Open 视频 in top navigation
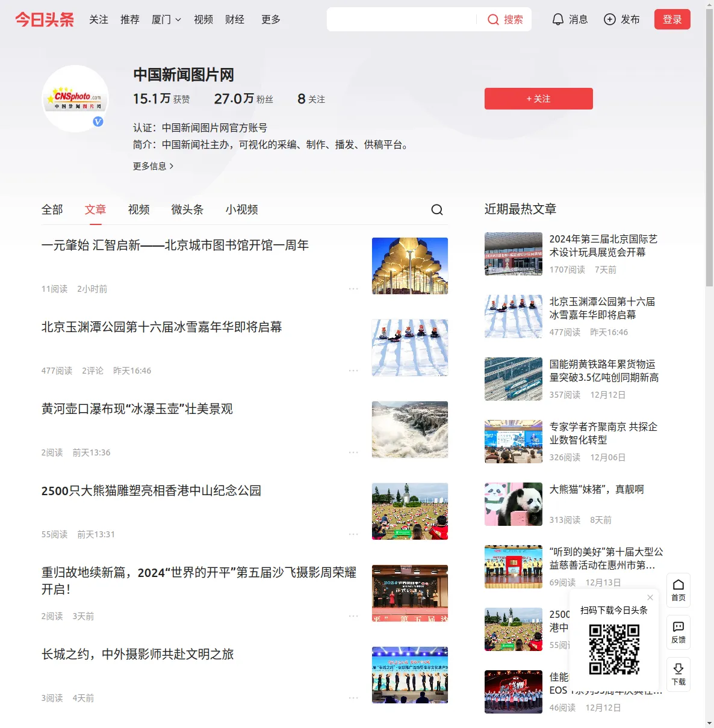Screen dimensions: 714x728 click(203, 19)
